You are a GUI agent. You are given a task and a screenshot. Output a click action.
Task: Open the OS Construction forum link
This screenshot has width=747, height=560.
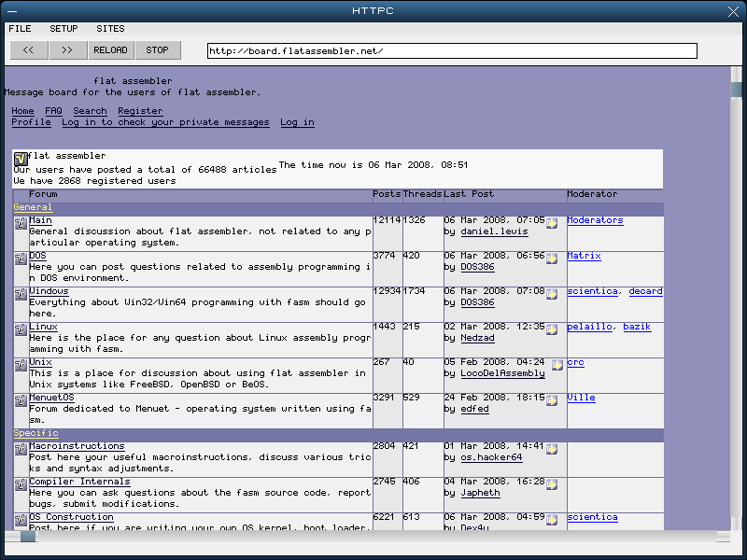click(72, 517)
